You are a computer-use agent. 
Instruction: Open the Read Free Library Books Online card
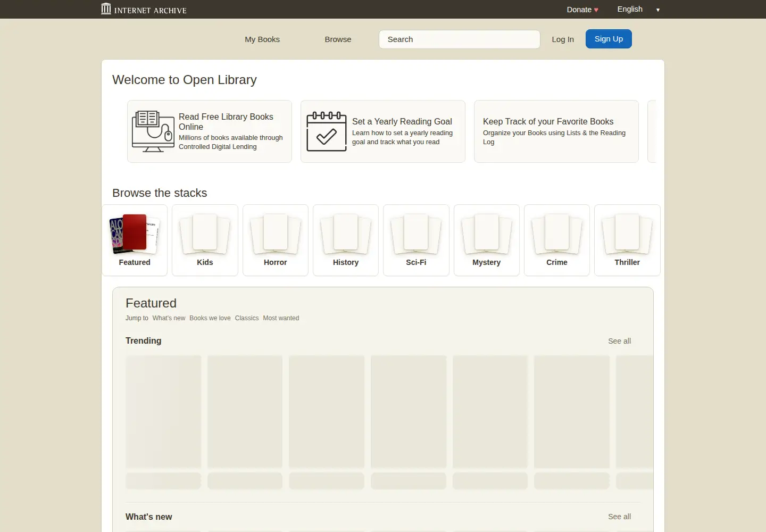click(x=210, y=131)
